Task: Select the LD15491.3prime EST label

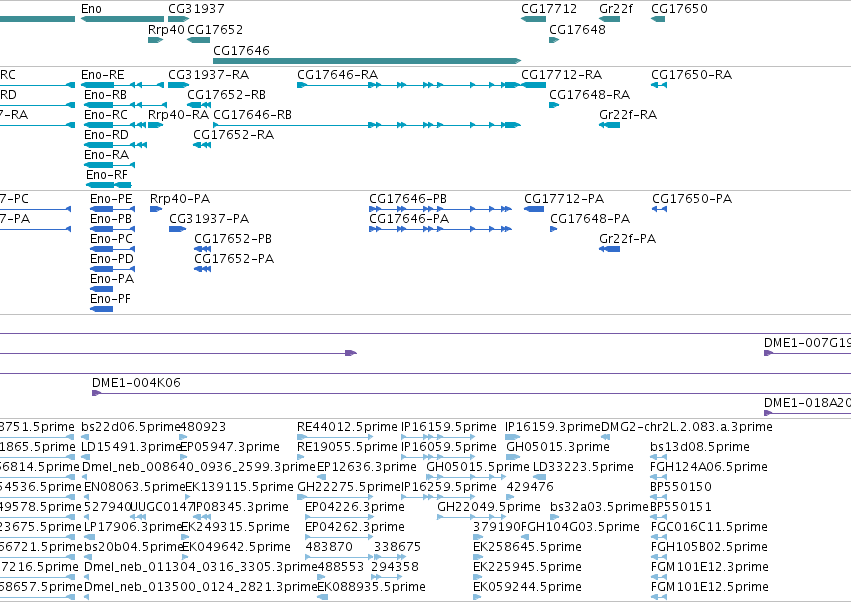Action: coord(130,447)
